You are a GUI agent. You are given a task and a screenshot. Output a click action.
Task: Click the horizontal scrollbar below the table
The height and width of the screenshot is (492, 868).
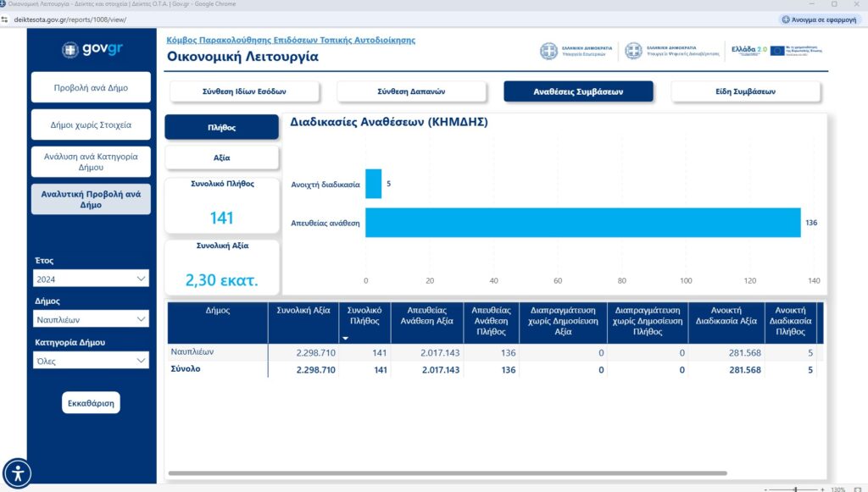[x=448, y=473]
